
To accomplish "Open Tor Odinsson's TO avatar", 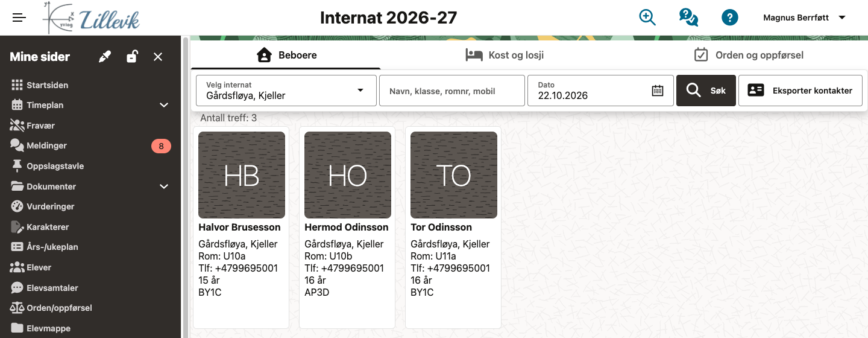I will tap(454, 175).
